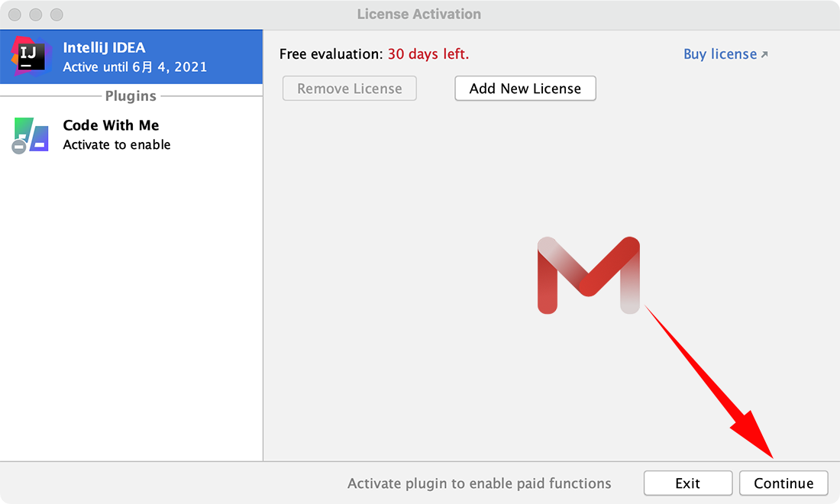840x504 pixels.
Task: Click the 'Free evaluation:' label
Action: (x=331, y=54)
